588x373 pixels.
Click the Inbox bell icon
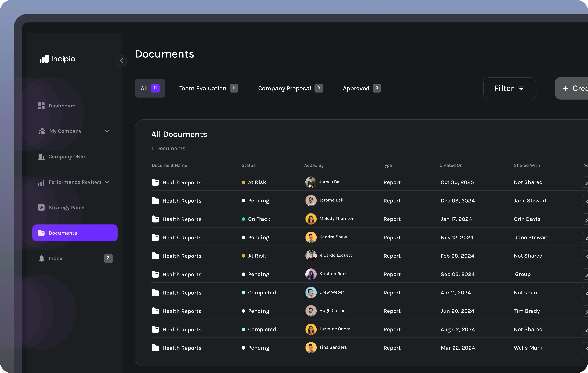click(x=41, y=258)
